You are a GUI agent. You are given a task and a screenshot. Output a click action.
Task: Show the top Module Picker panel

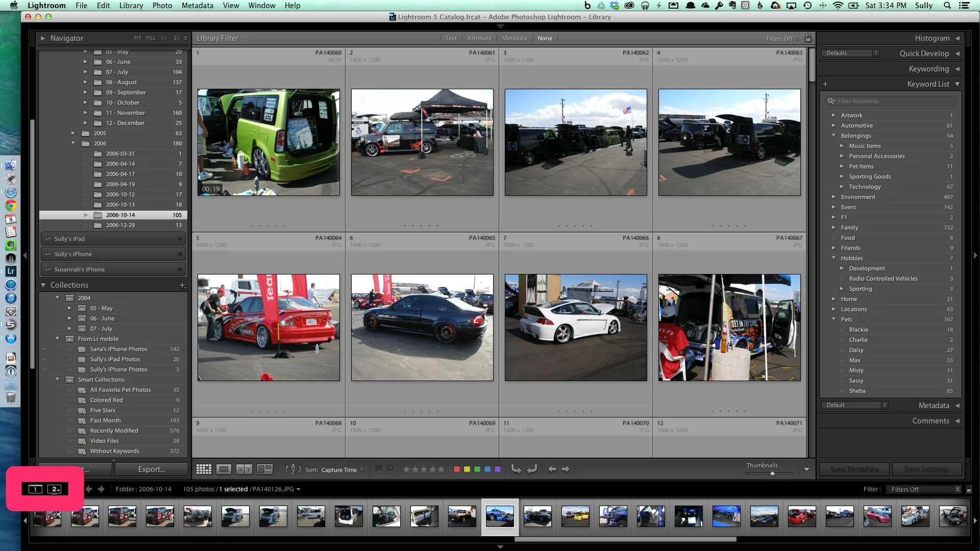[500, 26]
